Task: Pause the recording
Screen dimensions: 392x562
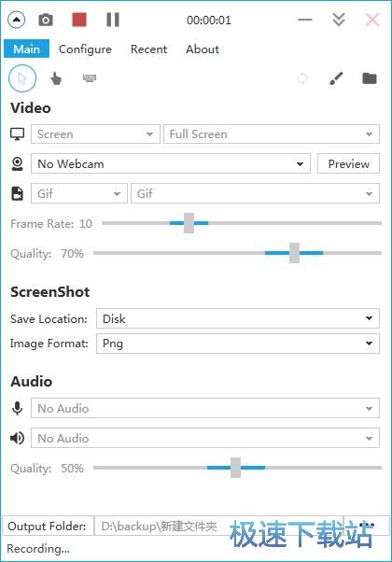Action: (x=113, y=20)
